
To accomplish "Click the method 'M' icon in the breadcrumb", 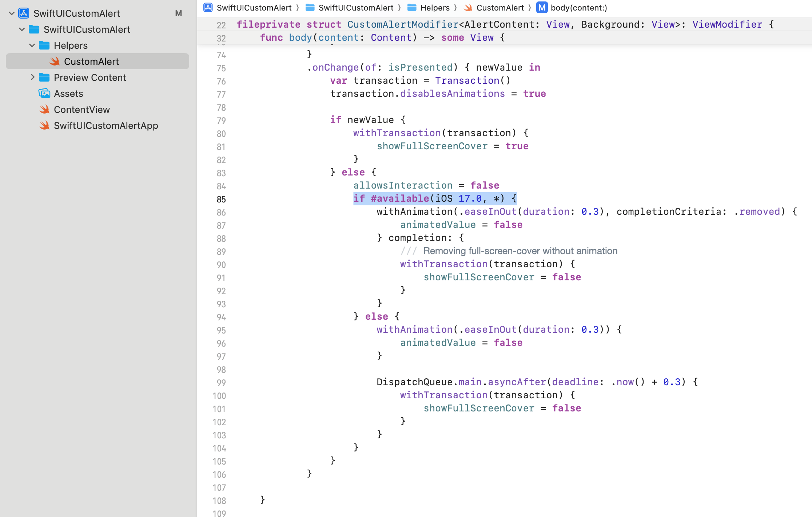I will 542,8.
